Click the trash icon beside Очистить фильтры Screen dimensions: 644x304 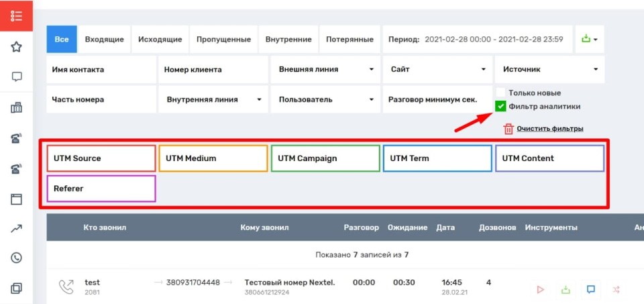pyautogui.click(x=508, y=129)
